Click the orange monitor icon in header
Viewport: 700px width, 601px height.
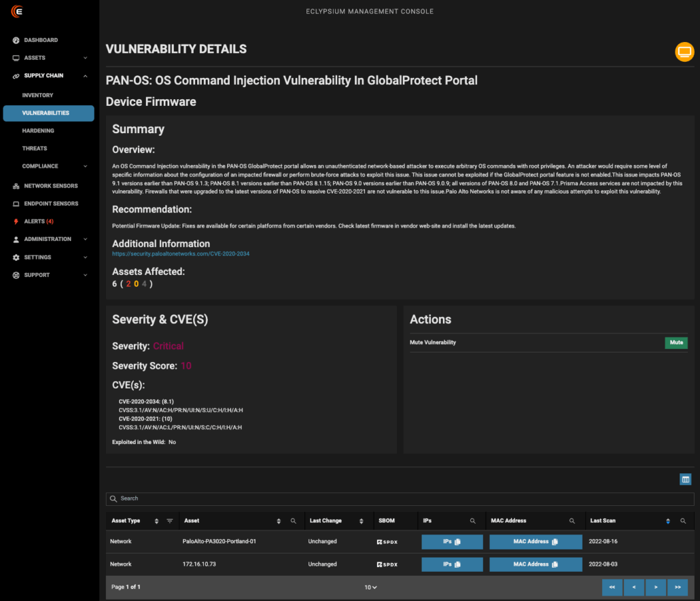684,52
